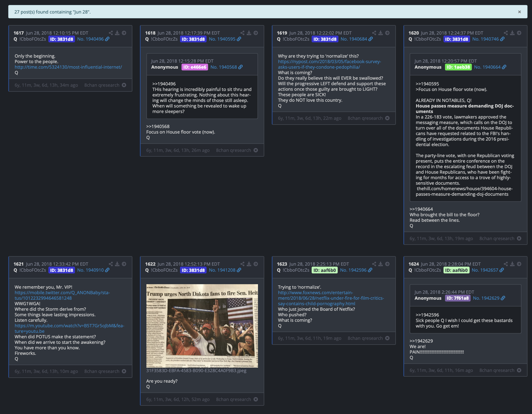Click arrow icon on post 1618
The image size is (532, 414).
pos(256,33)
